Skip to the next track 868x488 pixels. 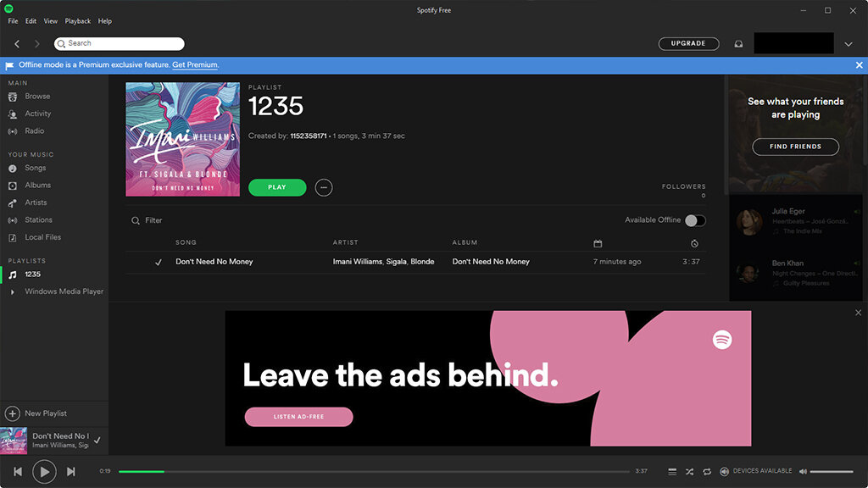coord(71,472)
